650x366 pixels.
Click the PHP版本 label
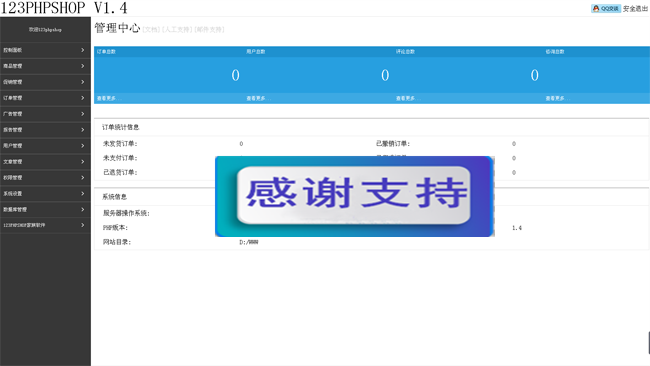click(115, 228)
